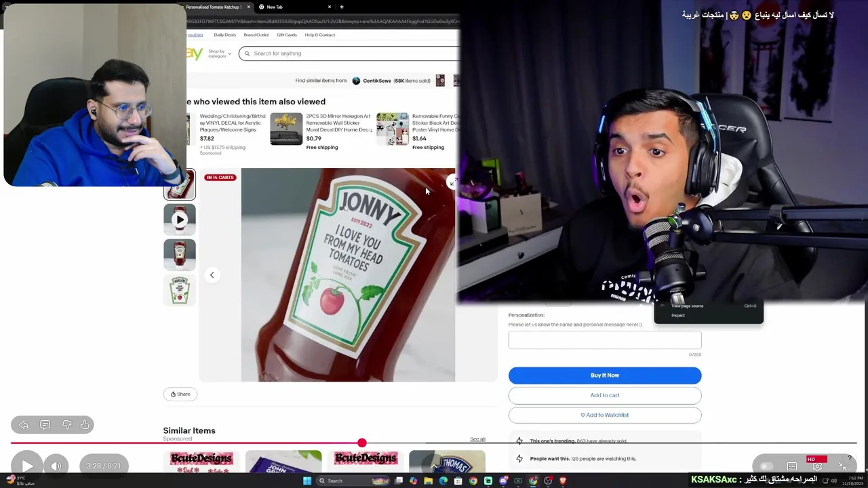Click the Windows taskbar Search box
The height and width of the screenshot is (488, 868).
coord(353,481)
